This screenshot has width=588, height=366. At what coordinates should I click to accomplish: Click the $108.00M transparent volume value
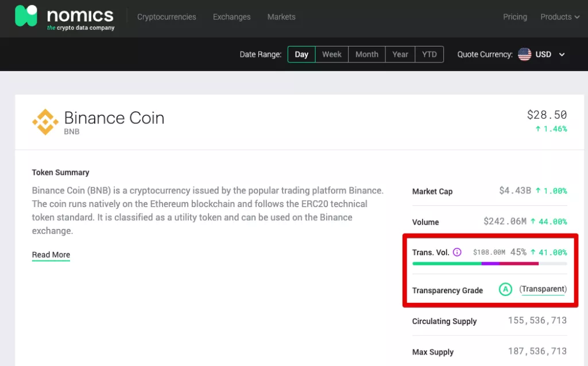point(489,252)
